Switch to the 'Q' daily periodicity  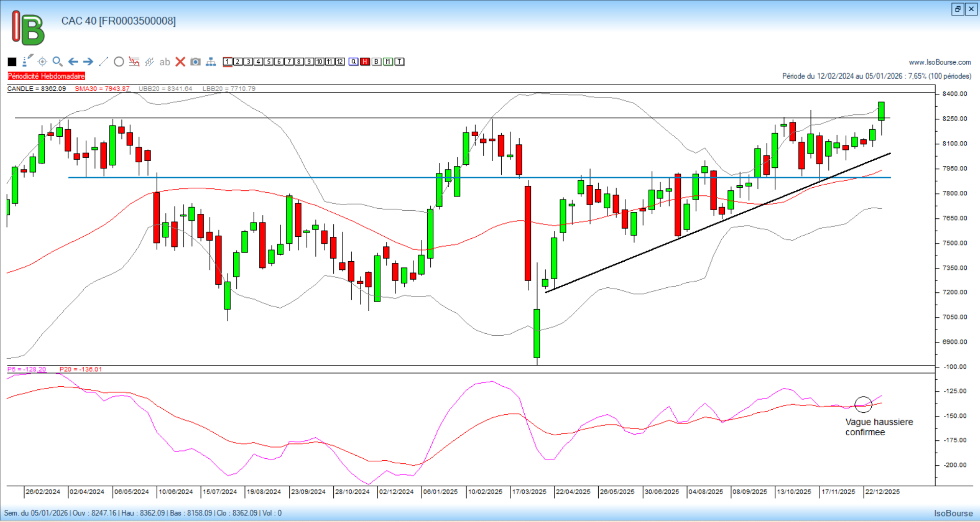354,62
